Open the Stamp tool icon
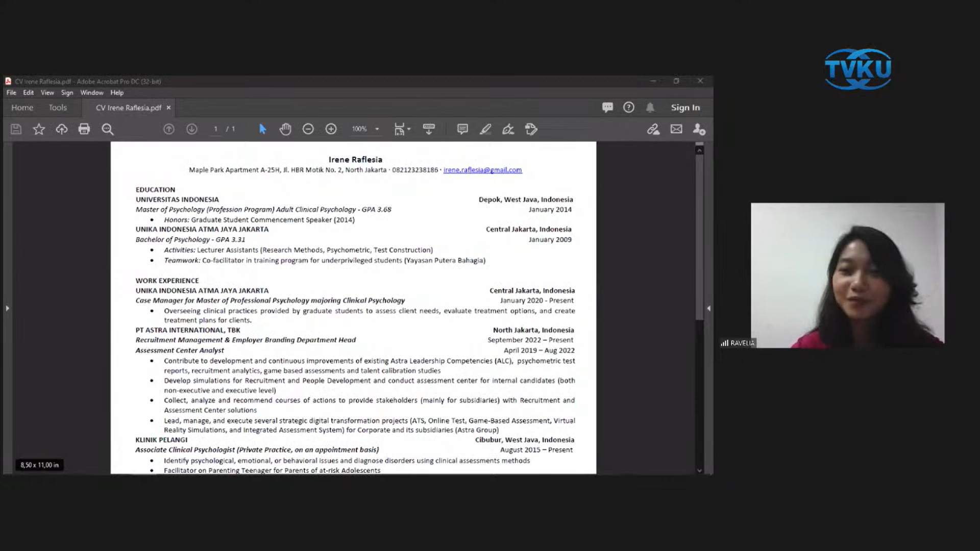Image resolution: width=980 pixels, height=551 pixels. 531,129
